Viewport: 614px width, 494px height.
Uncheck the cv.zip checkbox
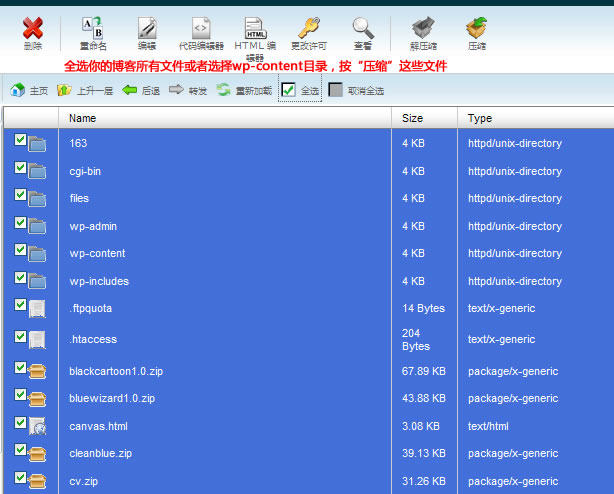coord(20,478)
